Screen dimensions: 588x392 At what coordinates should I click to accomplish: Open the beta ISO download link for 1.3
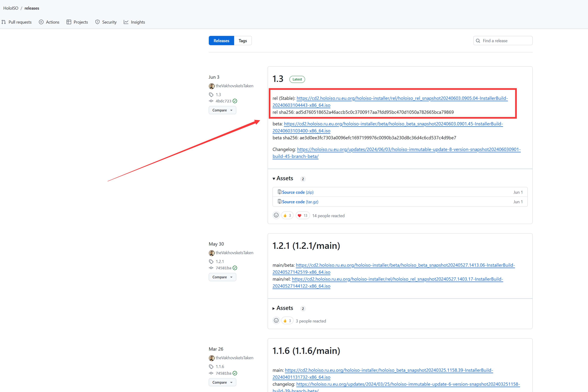point(388,127)
